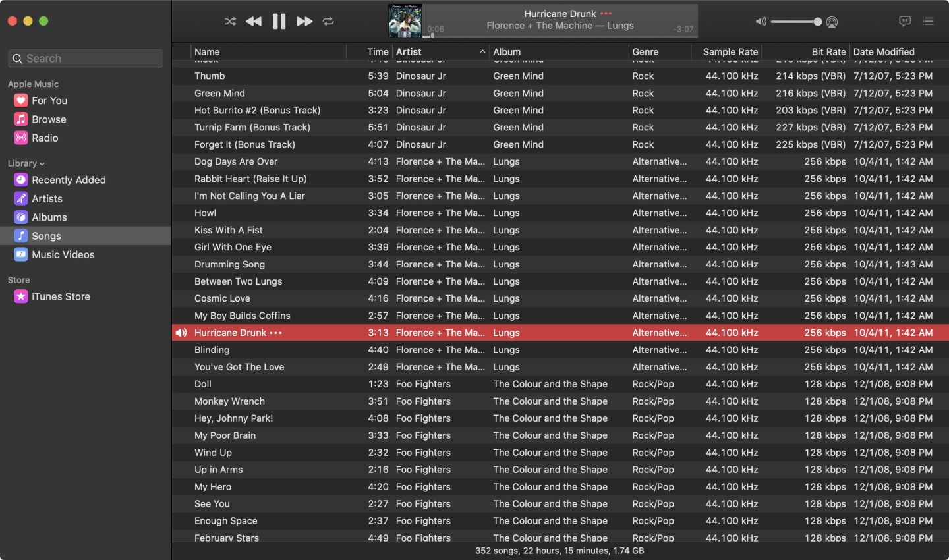This screenshot has width=949, height=560.
Task: Collapse the Library section
Action: [x=42, y=164]
